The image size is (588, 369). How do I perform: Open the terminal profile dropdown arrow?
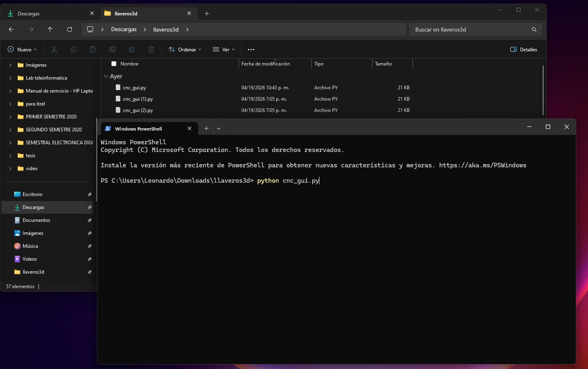pos(218,129)
